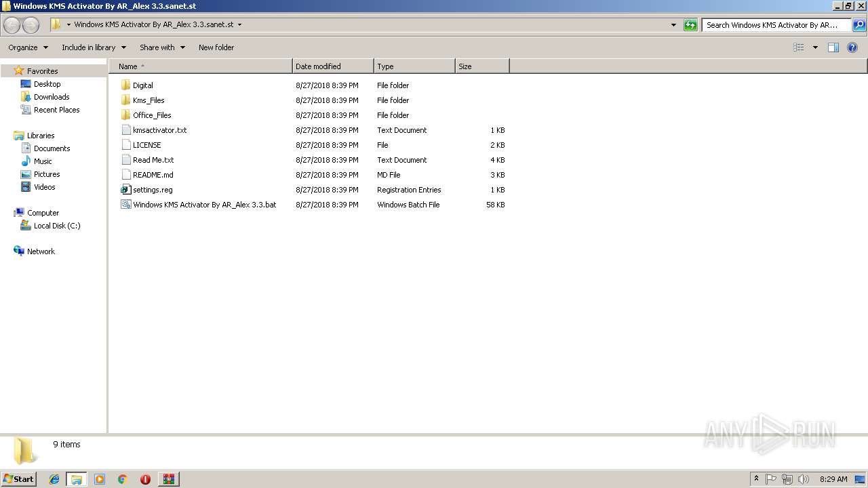Open Action Center flag tray icon
868x488 pixels.
click(x=771, y=479)
